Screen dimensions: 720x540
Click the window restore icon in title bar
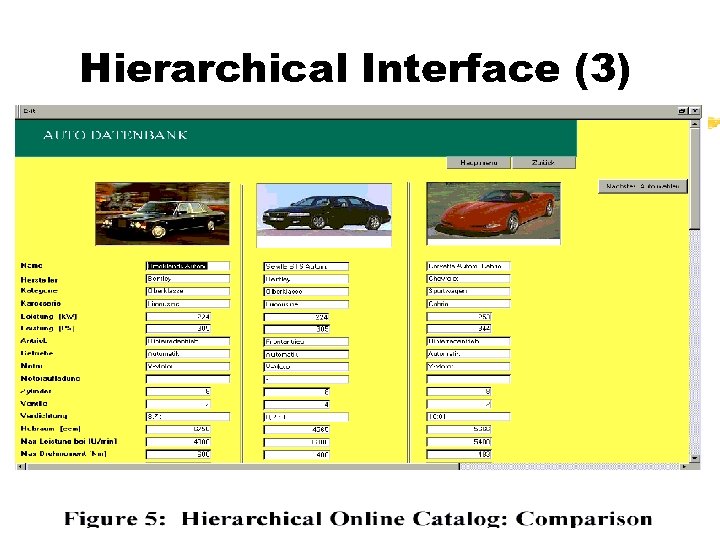pos(682,111)
